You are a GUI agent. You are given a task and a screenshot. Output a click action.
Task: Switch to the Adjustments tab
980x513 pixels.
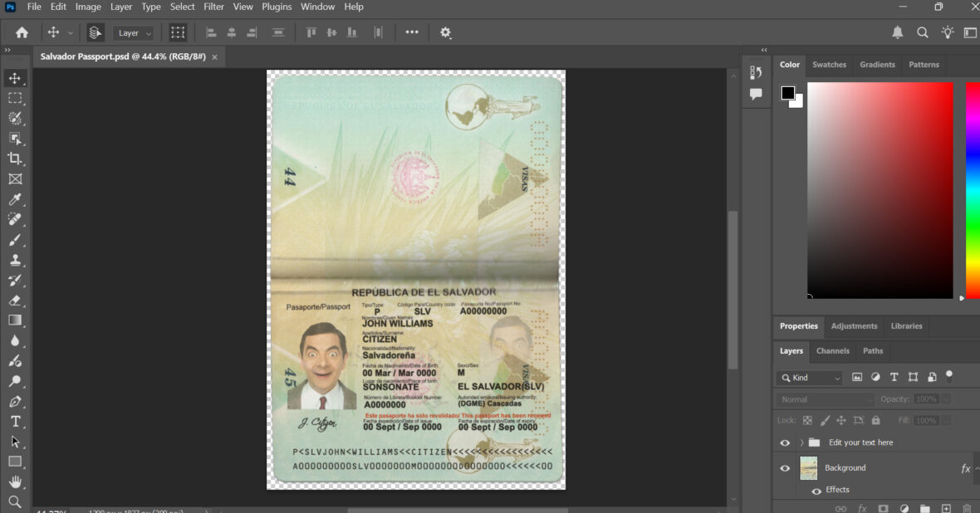(854, 326)
